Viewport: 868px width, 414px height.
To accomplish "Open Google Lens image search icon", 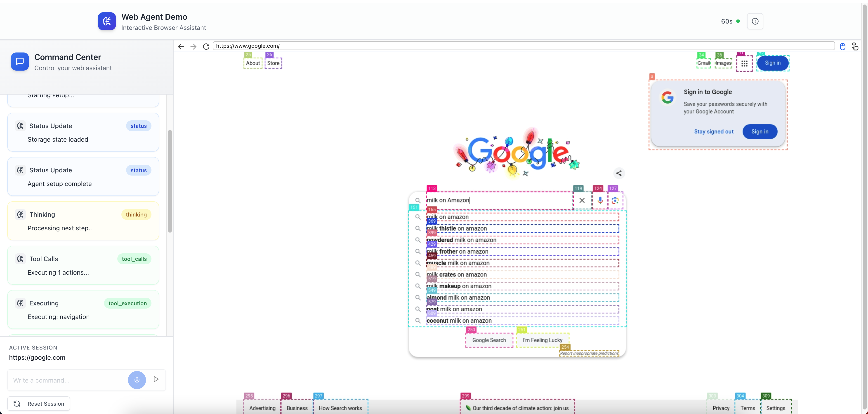I will (x=615, y=200).
